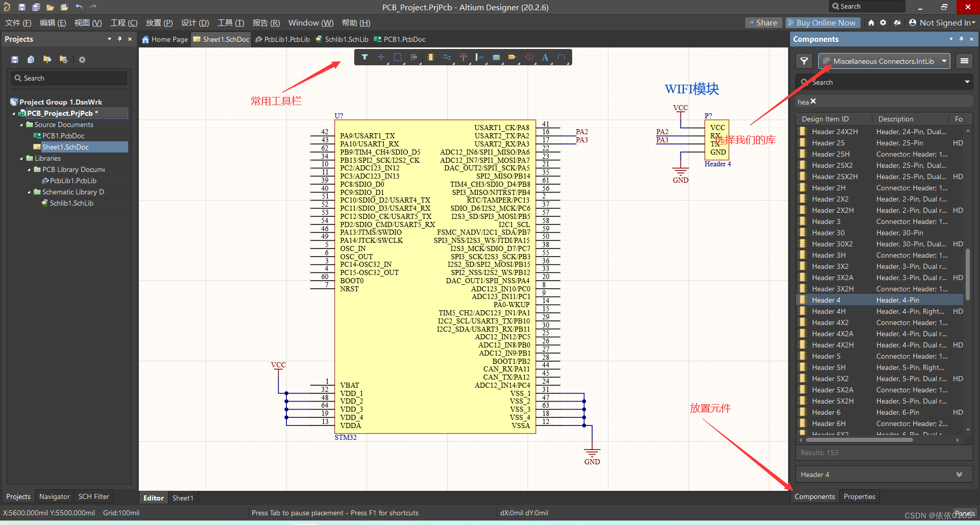Place a No ERC directive marker
This screenshot has width=980, height=525.
(529, 57)
